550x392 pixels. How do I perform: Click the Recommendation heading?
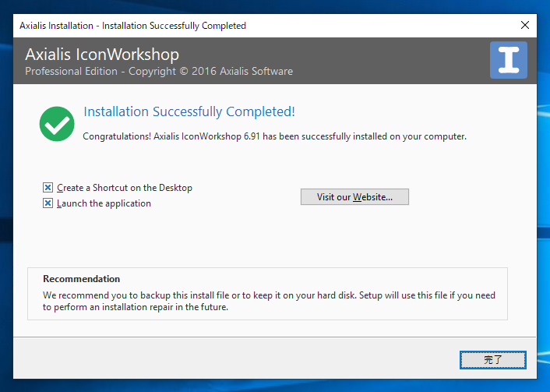tap(81, 279)
